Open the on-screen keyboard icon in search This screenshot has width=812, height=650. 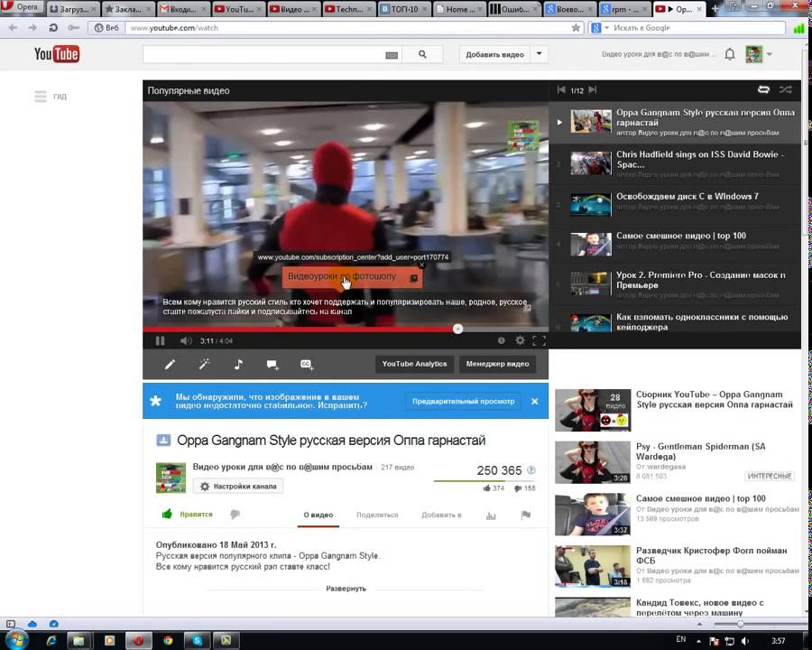(392, 55)
